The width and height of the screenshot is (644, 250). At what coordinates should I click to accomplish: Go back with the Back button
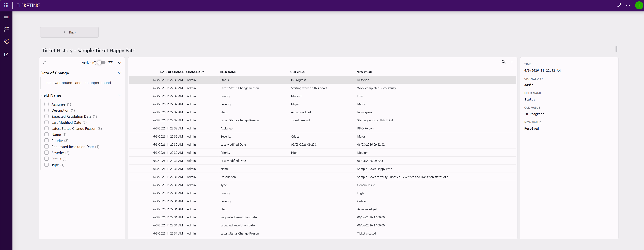tap(69, 32)
